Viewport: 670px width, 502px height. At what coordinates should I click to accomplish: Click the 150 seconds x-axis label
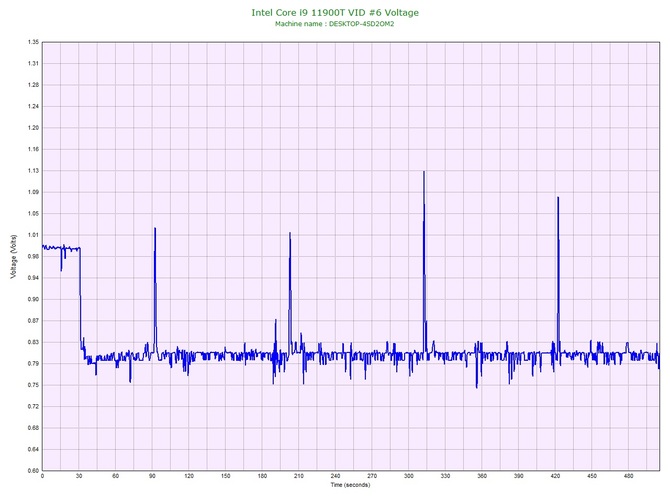(x=226, y=476)
